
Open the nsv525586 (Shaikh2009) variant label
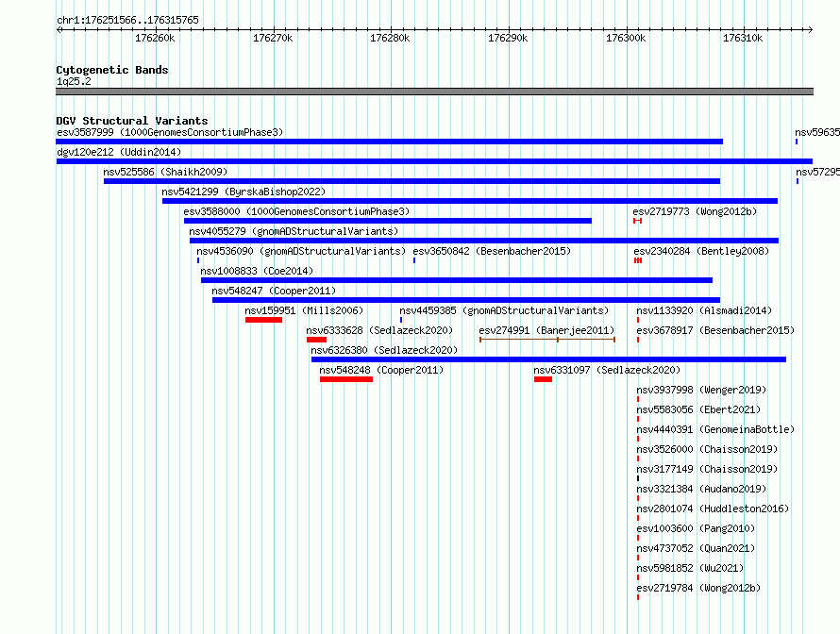165,172
